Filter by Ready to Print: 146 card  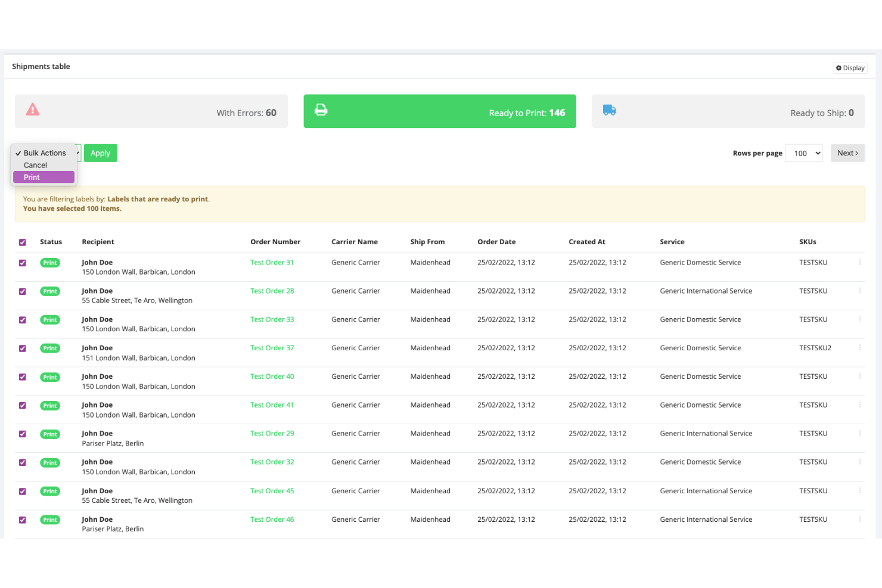click(x=440, y=111)
